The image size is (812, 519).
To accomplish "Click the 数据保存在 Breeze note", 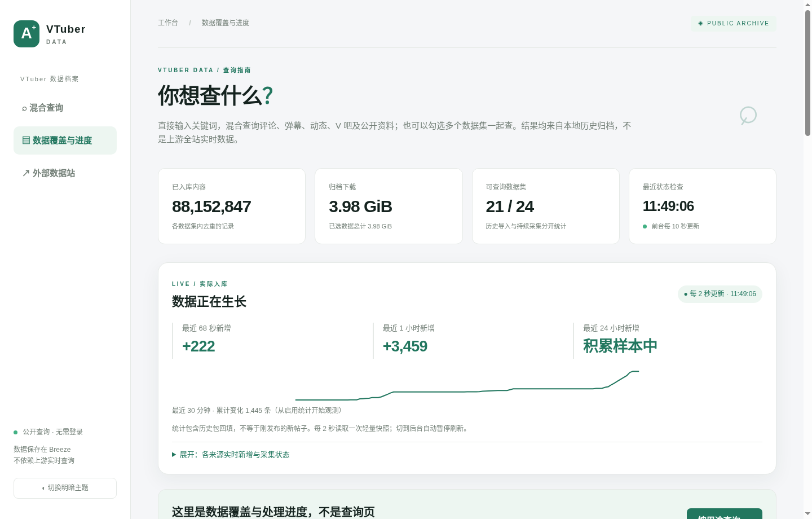I will pos(42,450).
